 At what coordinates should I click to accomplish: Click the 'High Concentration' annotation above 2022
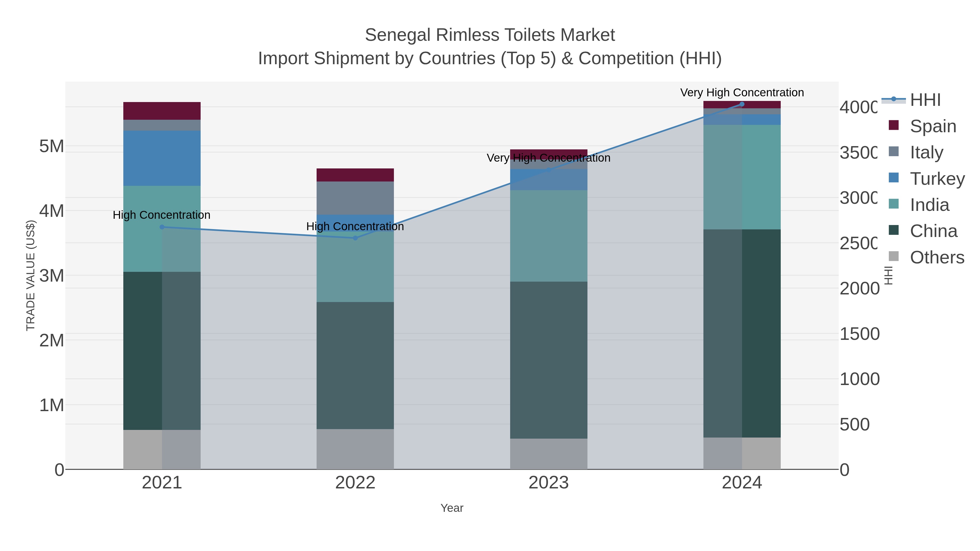(x=355, y=226)
